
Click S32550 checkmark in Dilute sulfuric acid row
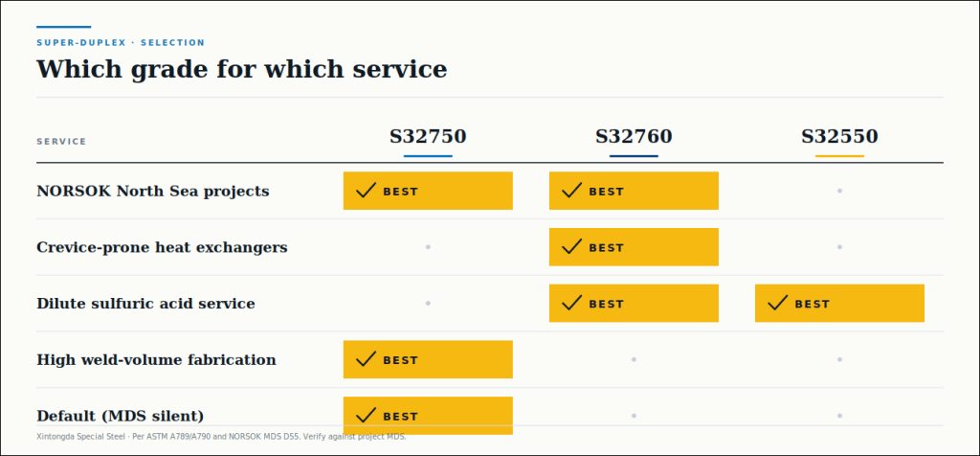tap(777, 303)
